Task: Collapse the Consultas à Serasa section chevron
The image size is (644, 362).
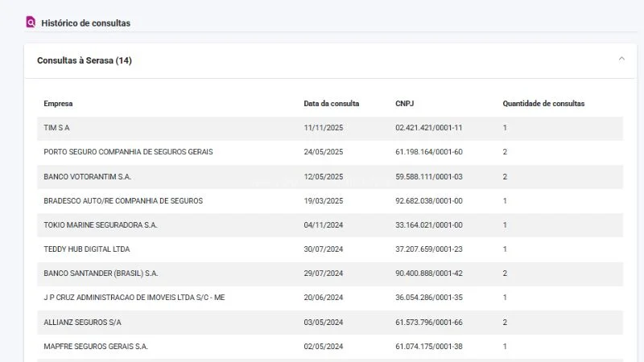Action: 621,59
